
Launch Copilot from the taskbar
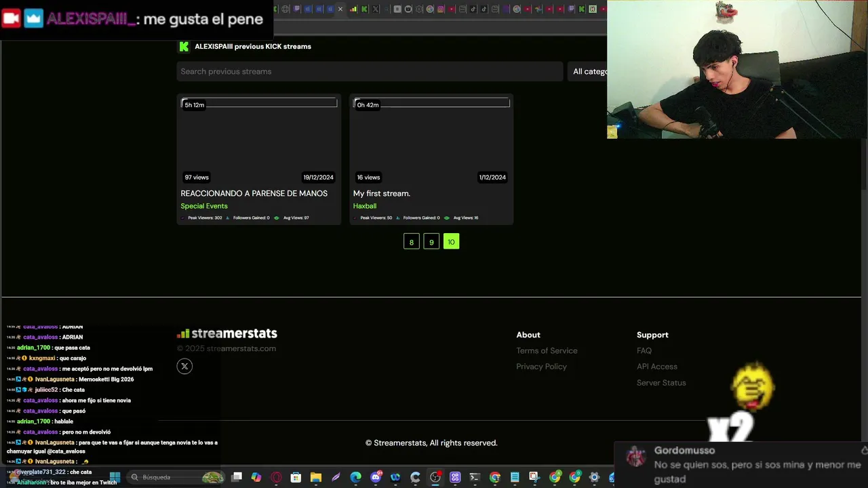point(256,477)
